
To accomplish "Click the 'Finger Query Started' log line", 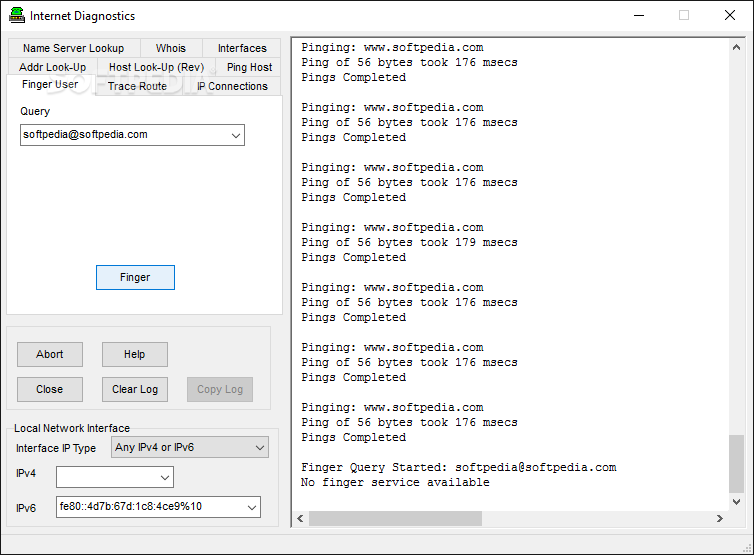I will pyautogui.click(x=459, y=467).
